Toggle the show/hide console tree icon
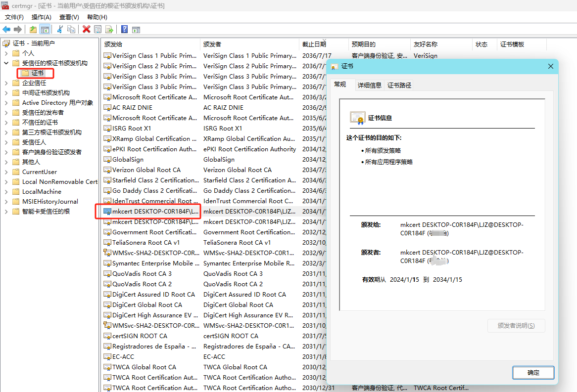The width and height of the screenshot is (577, 392). (x=45, y=29)
